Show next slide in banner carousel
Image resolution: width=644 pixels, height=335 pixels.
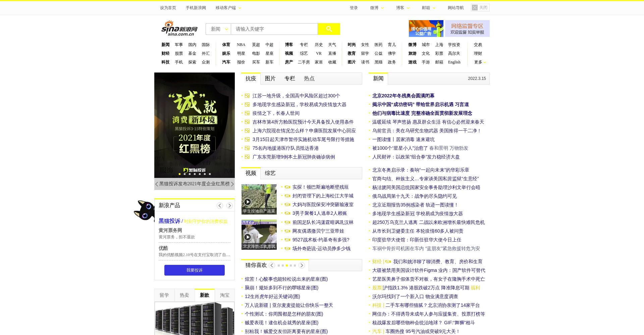[232, 184]
